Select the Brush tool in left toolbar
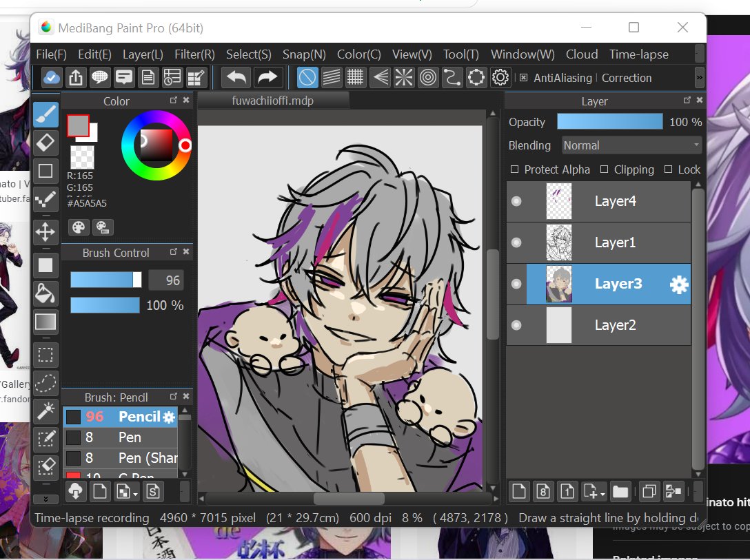This screenshot has height=560, width=750. (x=46, y=114)
